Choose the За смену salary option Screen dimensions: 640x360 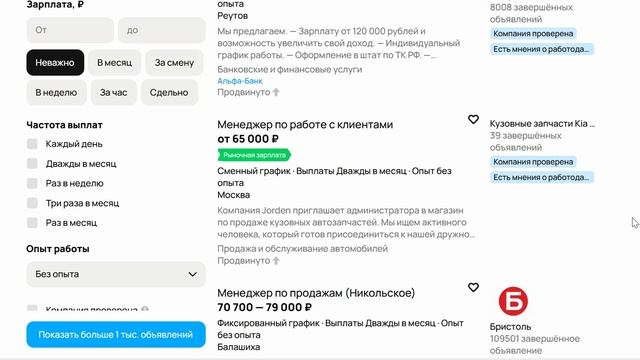(174, 62)
